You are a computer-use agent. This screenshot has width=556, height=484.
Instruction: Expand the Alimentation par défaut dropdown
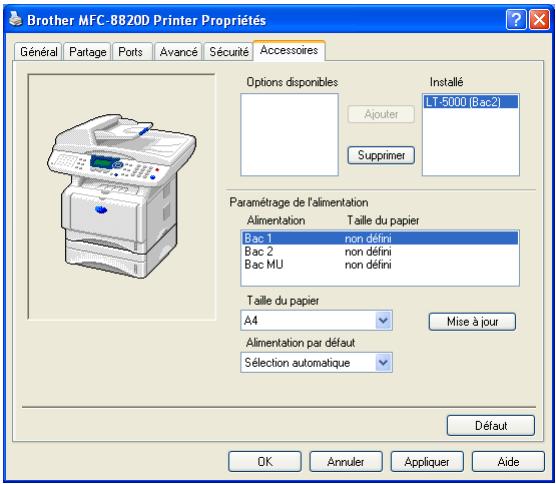(316, 362)
